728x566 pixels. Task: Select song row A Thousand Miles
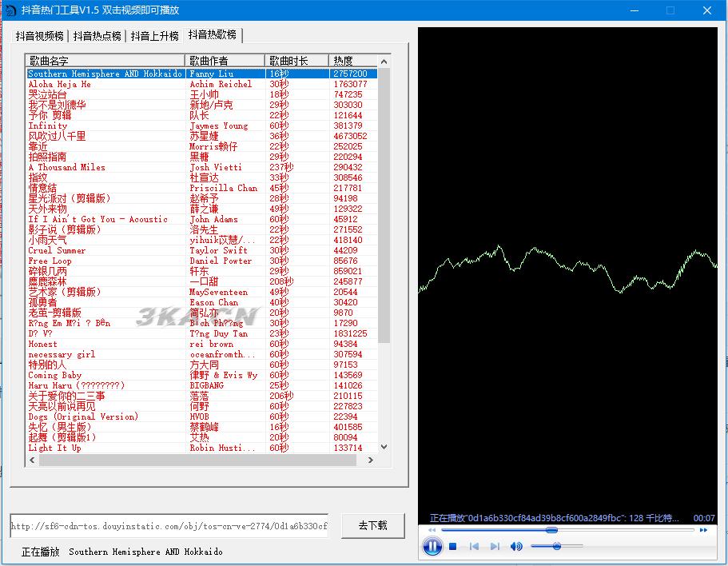pyautogui.click(x=201, y=167)
